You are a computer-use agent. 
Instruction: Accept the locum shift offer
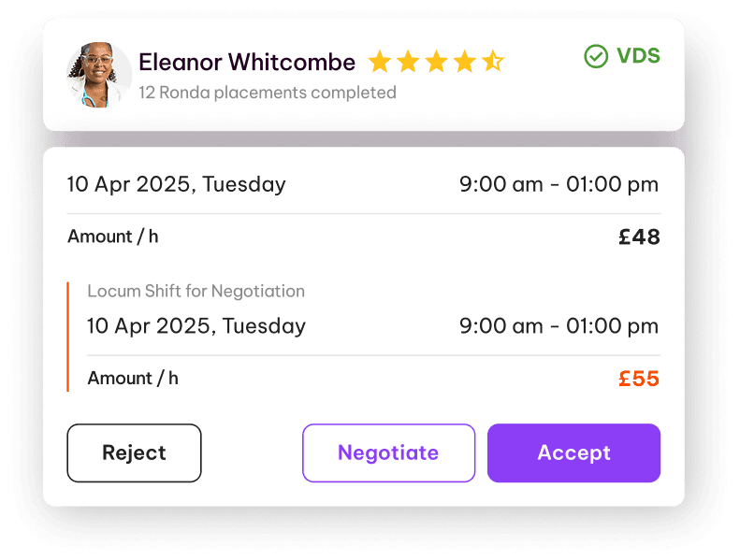point(573,452)
